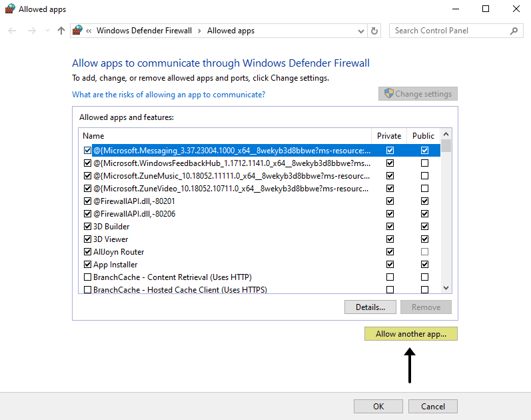Select Windows Defender Firewall breadcrumb
The image size is (531, 420).
[144, 31]
